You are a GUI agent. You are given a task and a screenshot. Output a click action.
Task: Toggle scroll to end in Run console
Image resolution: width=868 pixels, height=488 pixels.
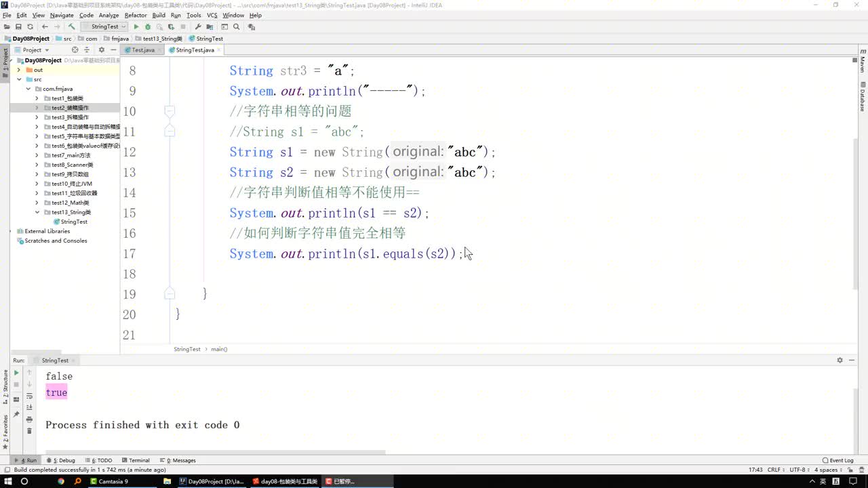pos(29,407)
